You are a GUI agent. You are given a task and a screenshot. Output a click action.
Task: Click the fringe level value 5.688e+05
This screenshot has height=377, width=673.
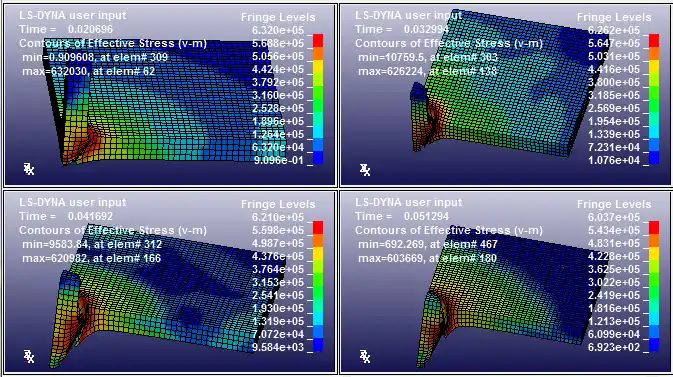point(278,43)
